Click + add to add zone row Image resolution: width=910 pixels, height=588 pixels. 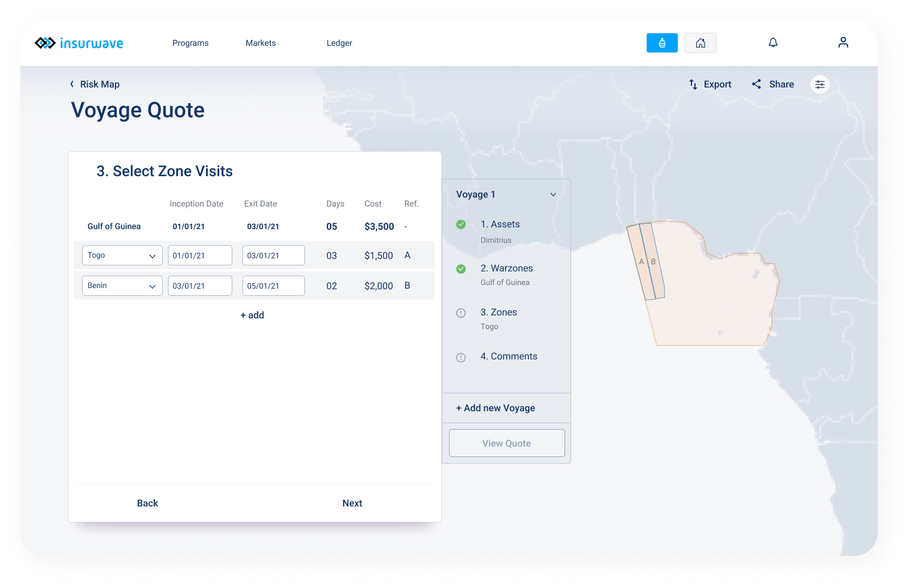click(x=253, y=315)
